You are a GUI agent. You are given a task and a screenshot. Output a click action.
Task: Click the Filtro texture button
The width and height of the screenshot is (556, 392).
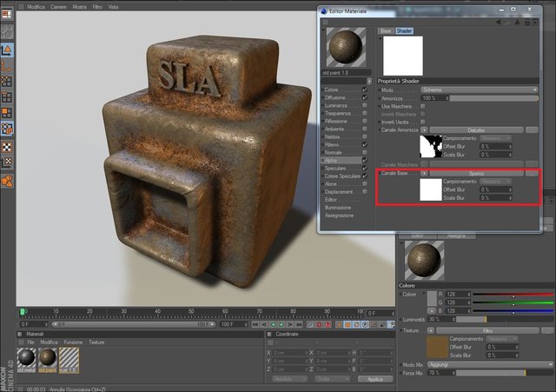point(487,330)
